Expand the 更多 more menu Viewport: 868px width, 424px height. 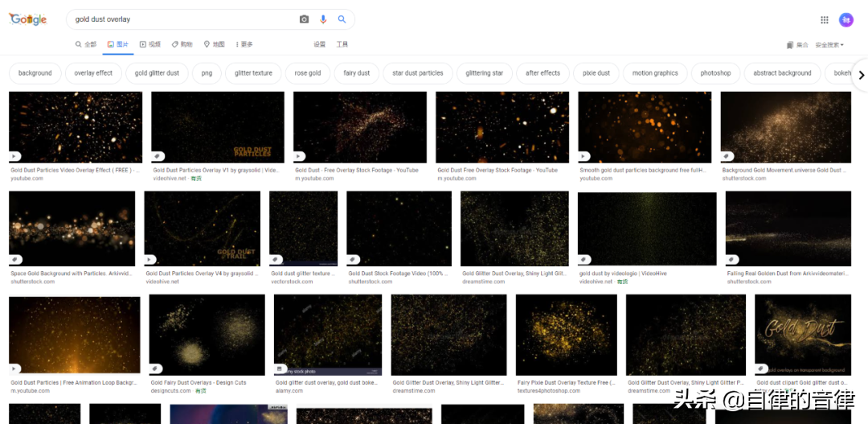[244, 44]
